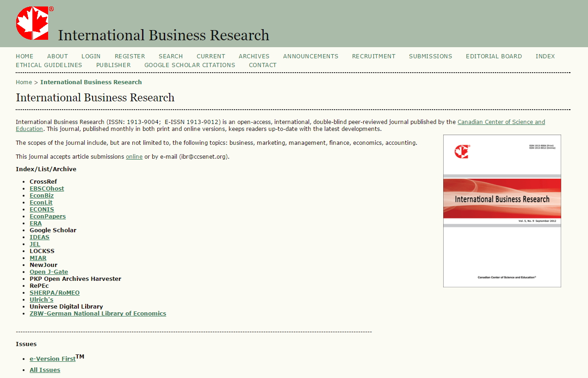The height and width of the screenshot is (378, 588).
Task: Follow Canadian Center of Science and Education link
Action: (x=501, y=122)
